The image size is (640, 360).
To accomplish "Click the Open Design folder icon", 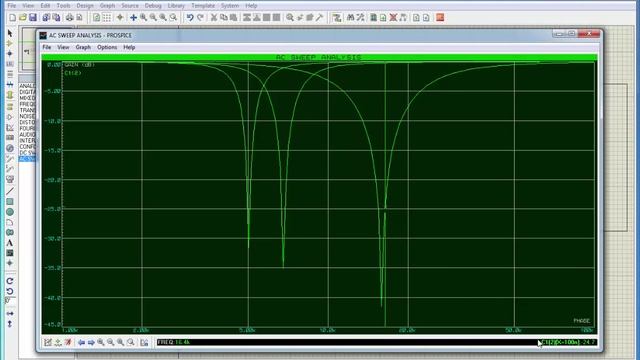I will [22, 18].
